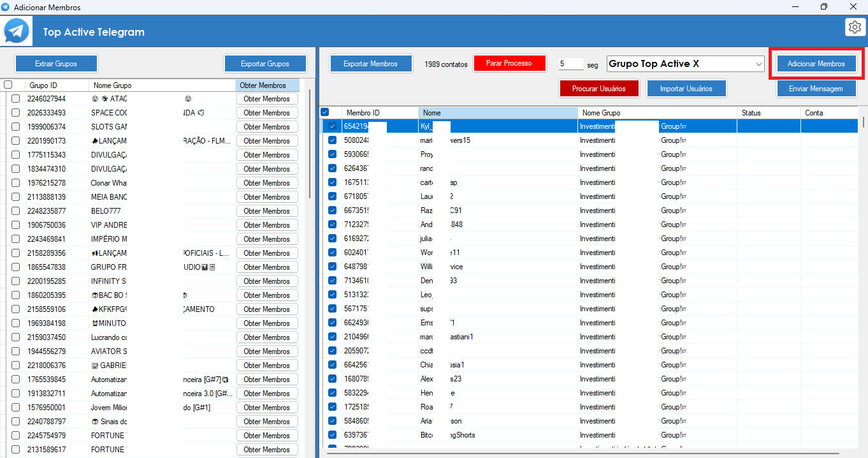Click Obter Membros for BELO777 row
The width and height of the screenshot is (868, 458).
267,211
